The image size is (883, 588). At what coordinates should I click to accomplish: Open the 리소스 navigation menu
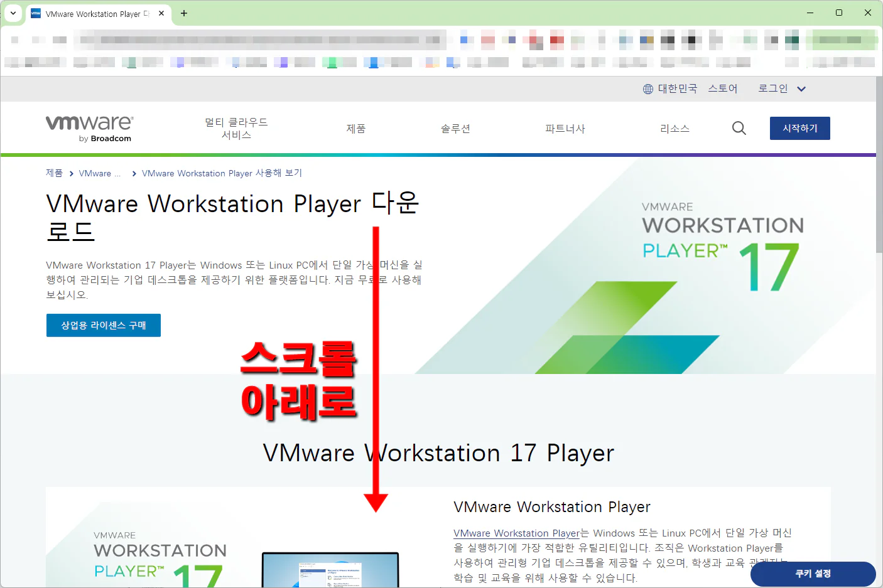(674, 128)
